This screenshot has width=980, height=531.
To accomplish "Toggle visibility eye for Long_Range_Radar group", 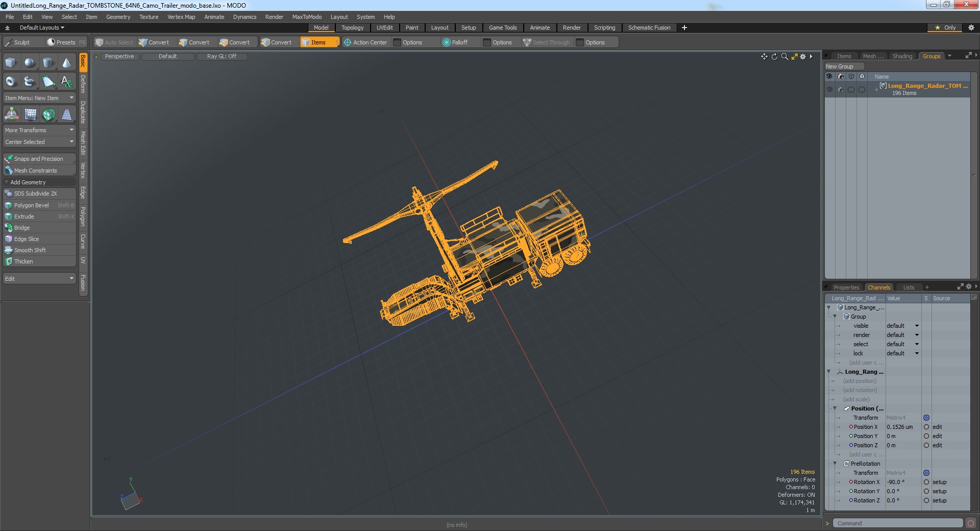I will tap(829, 89).
